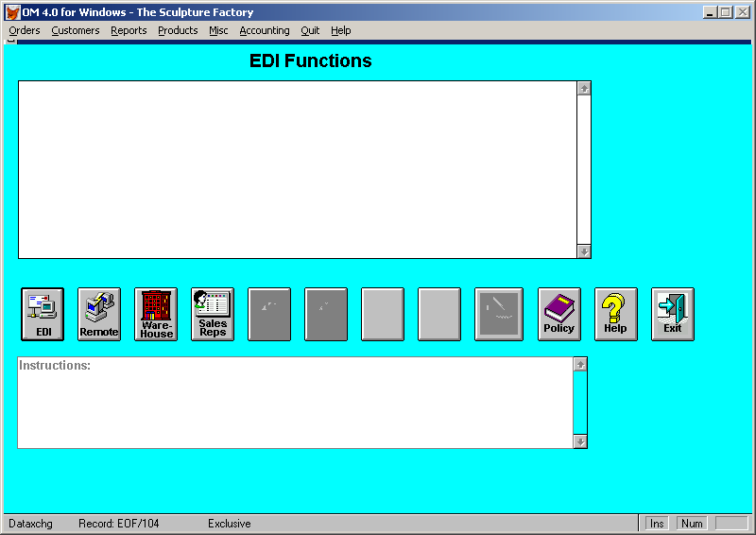Select the Ware-House building icon
Screen dimensions: 756x535
[156, 315]
